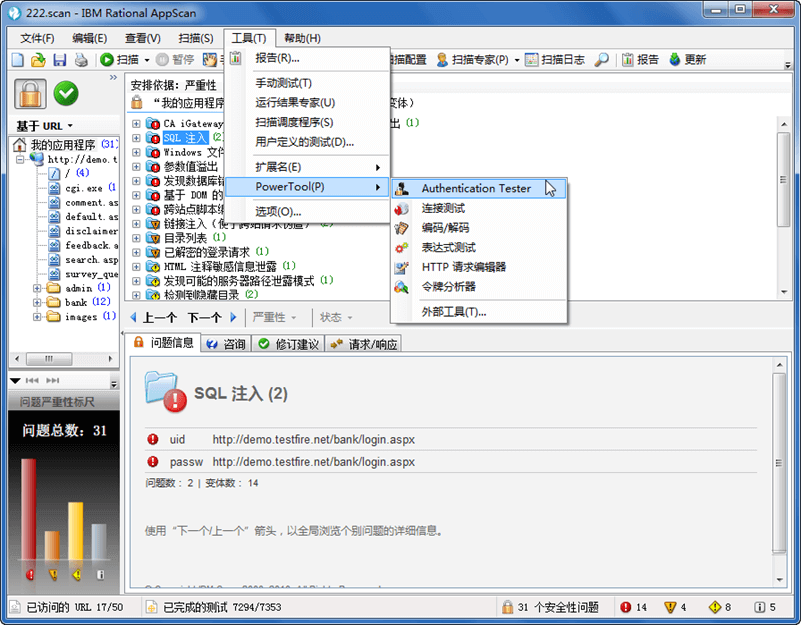Launch HTTP 请求编辑器 PowerTool
Screen dimensions: 801x625
point(479,267)
